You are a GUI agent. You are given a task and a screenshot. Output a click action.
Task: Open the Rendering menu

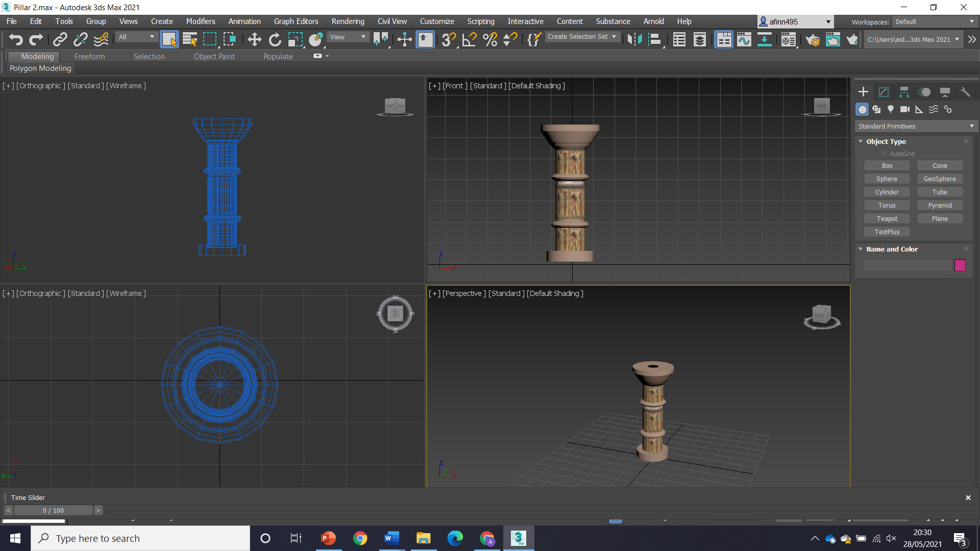(x=348, y=21)
